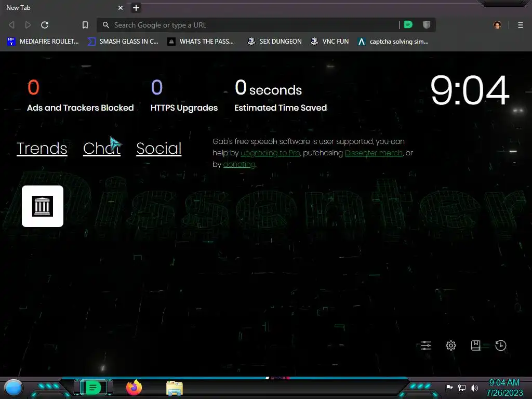
Task: Reload the current page
Action: 45,25
